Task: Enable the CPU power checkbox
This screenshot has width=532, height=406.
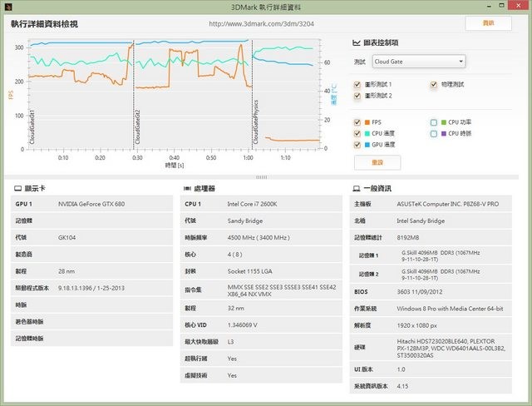Action: click(x=434, y=122)
